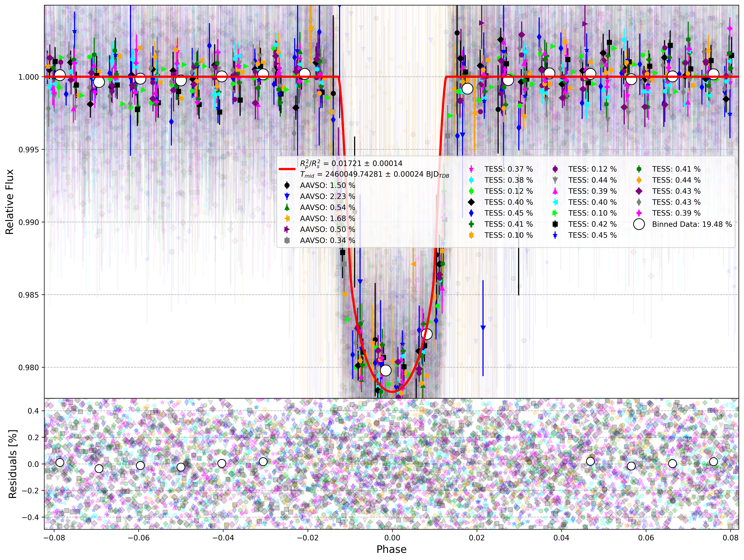Viewport: 744px width, 560px height.
Task: Click the −0.2 residuals tick label
Action: [x=31, y=491]
